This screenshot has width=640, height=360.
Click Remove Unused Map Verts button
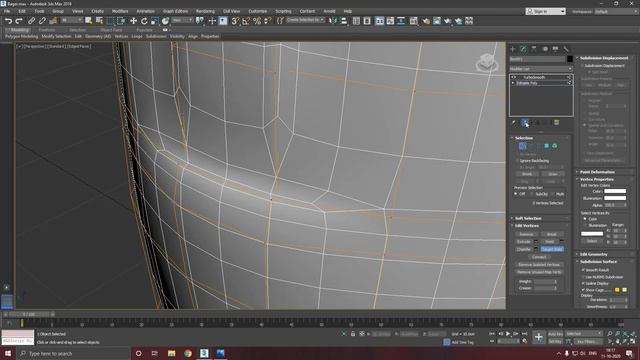point(539,272)
